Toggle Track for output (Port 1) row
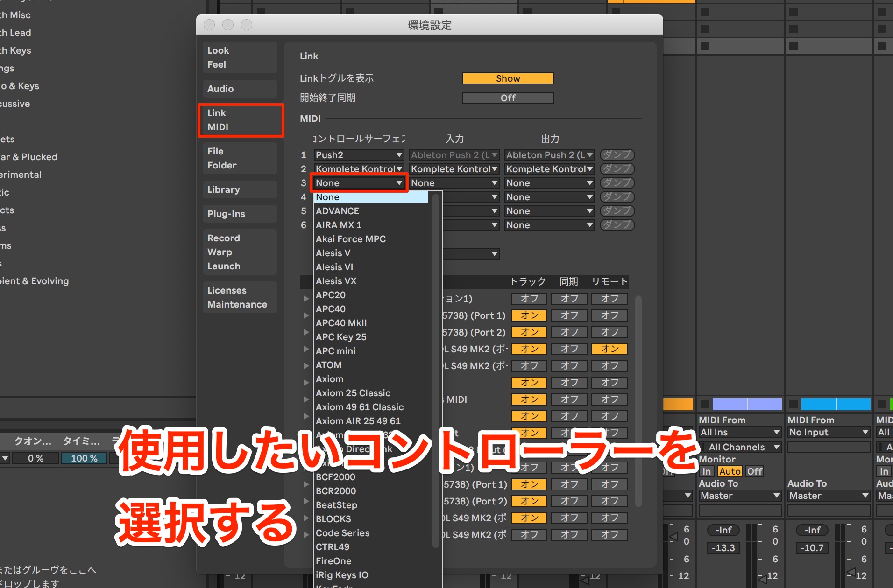The height and width of the screenshot is (588, 893). point(529,484)
